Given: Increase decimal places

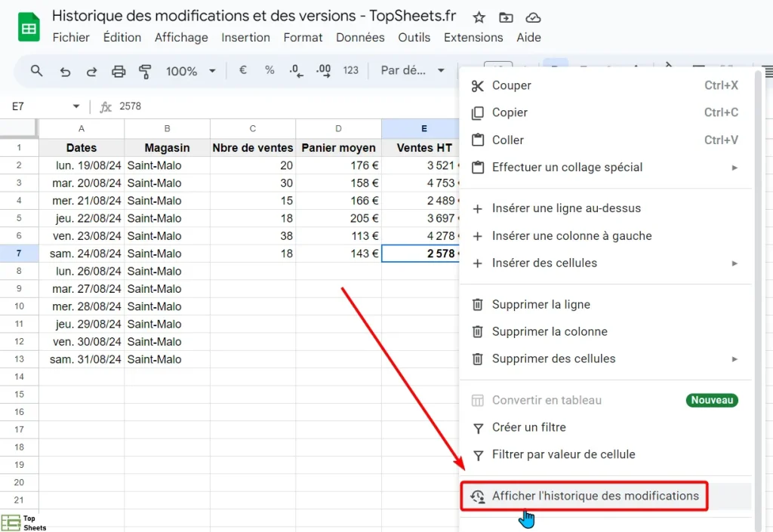Looking at the screenshot, I should tap(323, 71).
